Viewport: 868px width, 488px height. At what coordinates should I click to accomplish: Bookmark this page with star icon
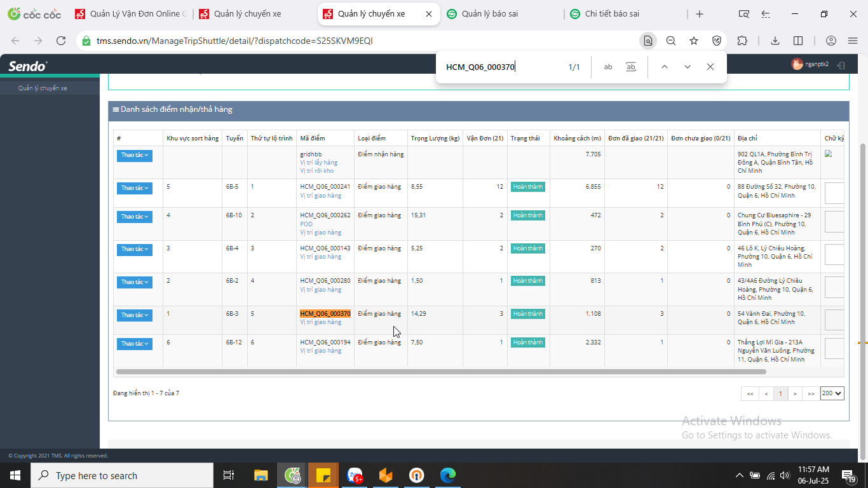694,41
